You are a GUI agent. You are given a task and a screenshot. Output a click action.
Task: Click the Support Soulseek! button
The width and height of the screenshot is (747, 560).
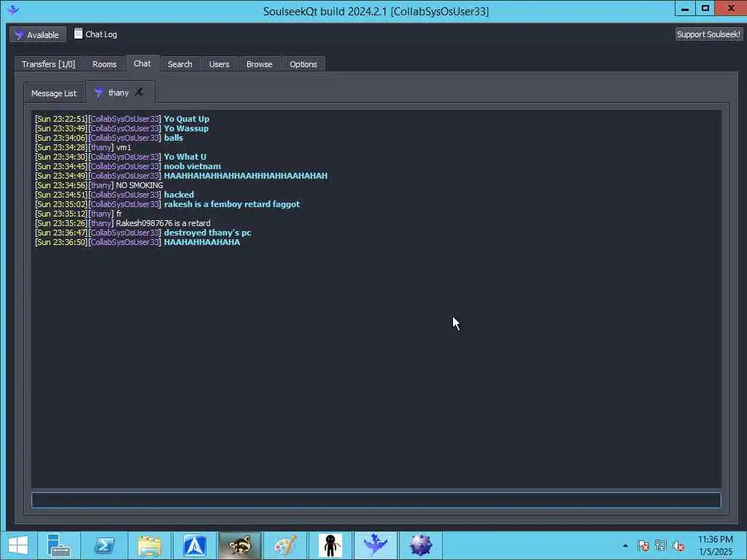pos(708,34)
